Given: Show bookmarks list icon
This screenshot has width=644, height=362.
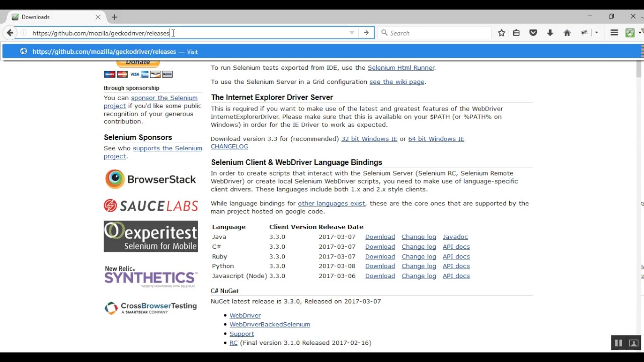Looking at the screenshot, I should (516, 33).
